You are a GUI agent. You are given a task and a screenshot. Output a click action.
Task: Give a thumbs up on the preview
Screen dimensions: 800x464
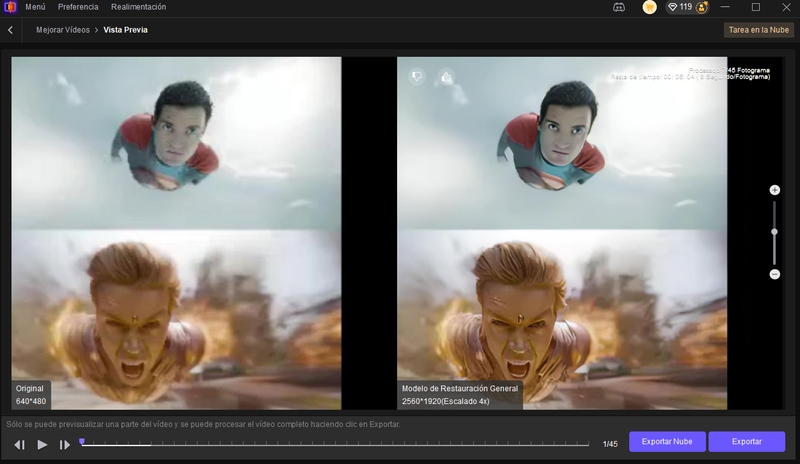pyautogui.click(x=446, y=77)
